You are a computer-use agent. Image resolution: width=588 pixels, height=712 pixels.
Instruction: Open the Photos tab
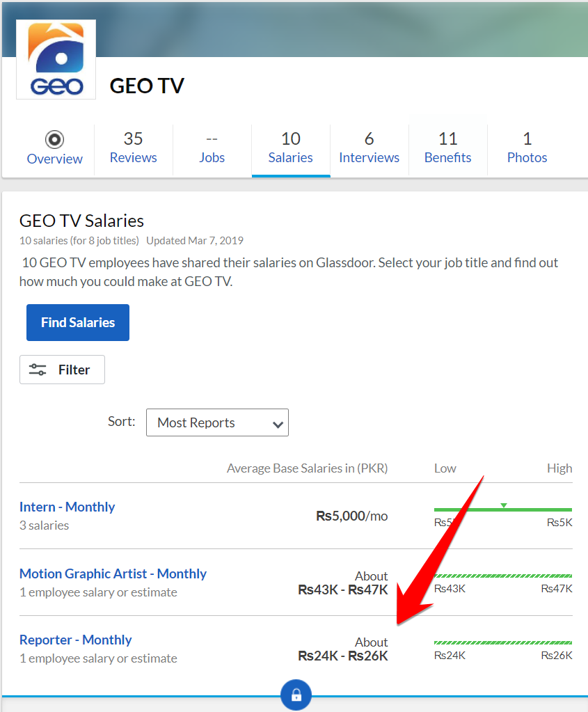pyautogui.click(x=527, y=148)
